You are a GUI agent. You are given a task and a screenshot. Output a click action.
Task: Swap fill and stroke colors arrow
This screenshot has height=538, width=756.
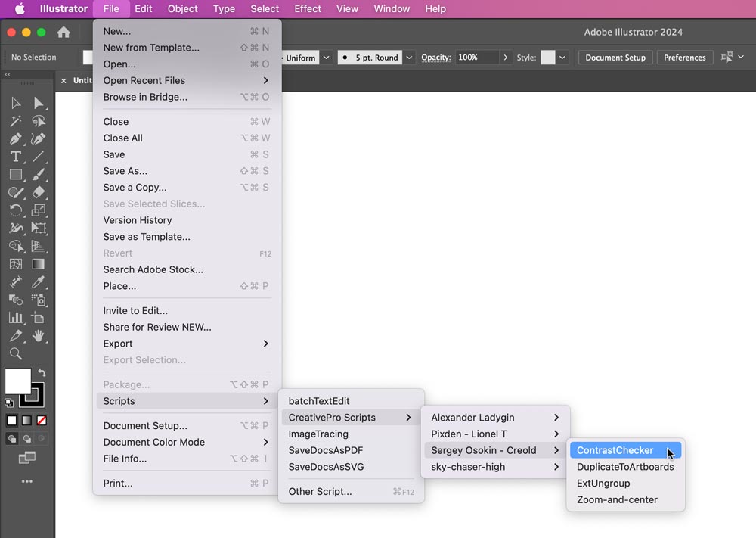point(42,372)
